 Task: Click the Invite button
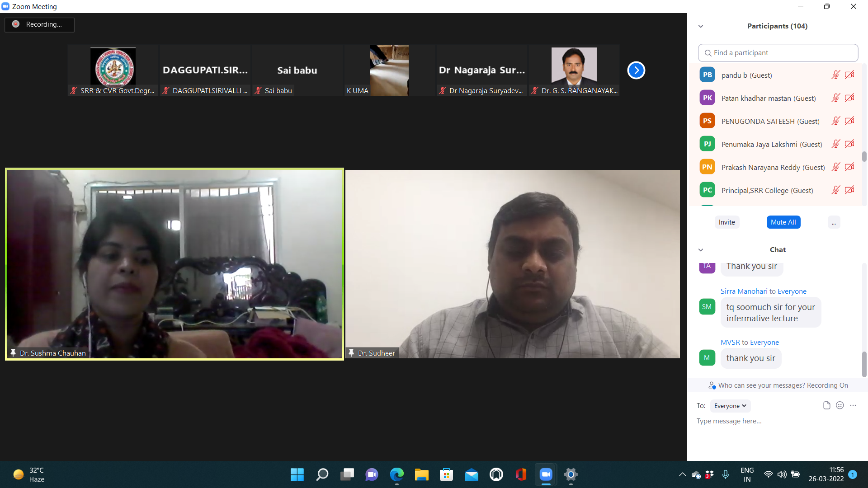point(726,222)
